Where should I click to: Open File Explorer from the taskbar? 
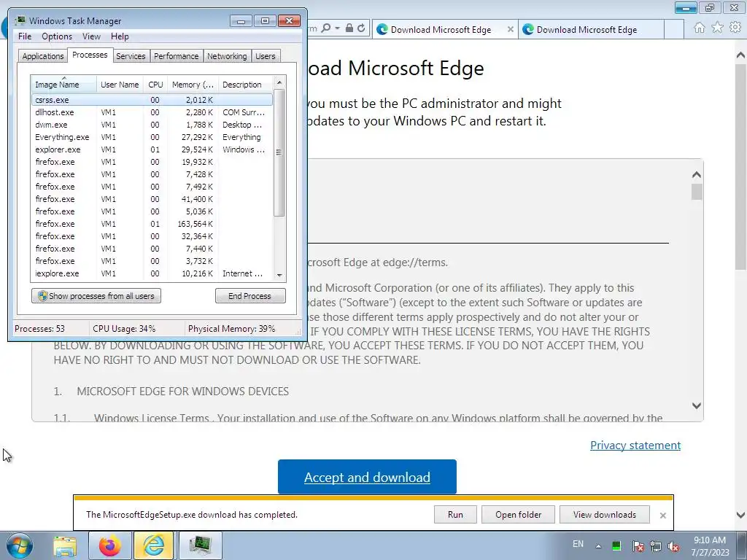point(65,545)
